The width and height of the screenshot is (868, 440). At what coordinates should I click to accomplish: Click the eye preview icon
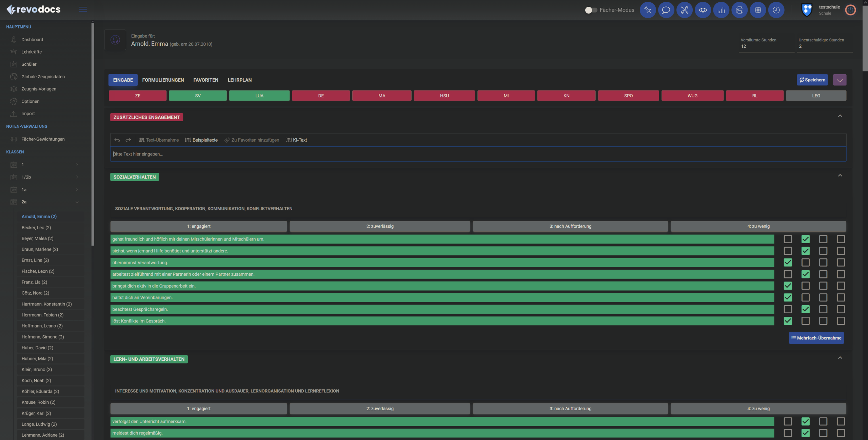[x=703, y=10]
